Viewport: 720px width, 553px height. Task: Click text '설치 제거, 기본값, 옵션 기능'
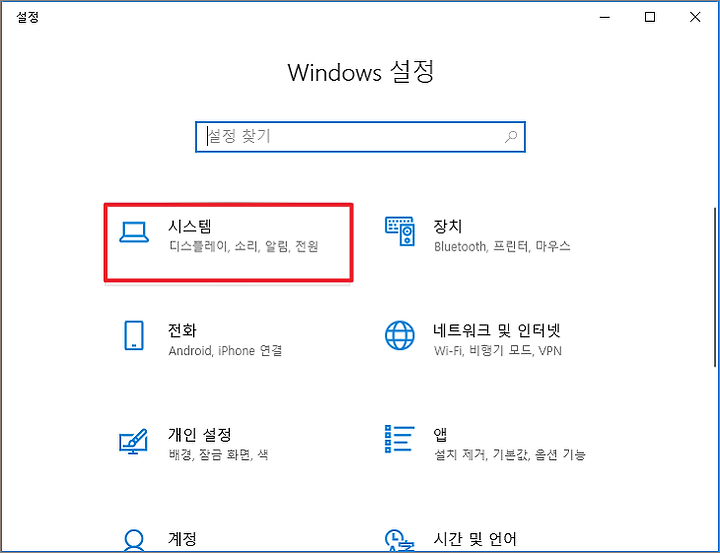510,455
